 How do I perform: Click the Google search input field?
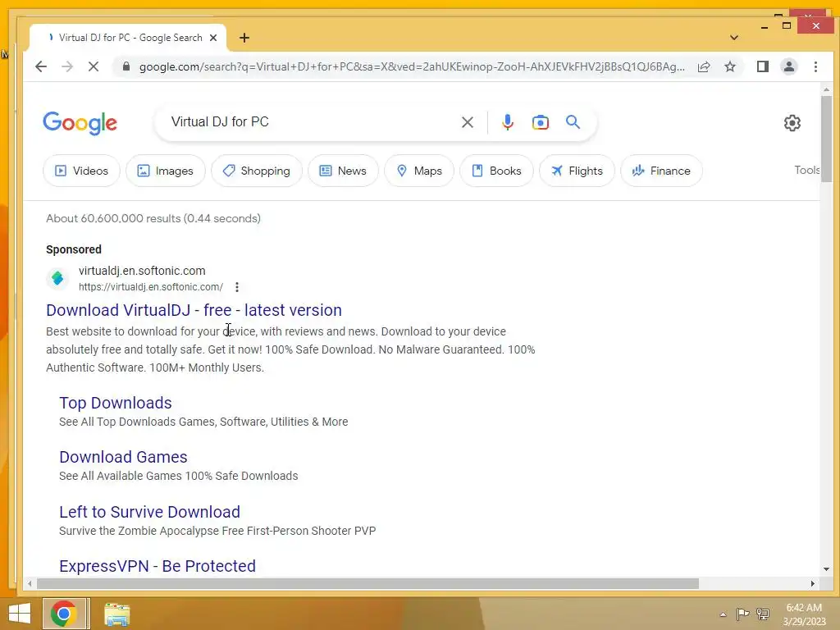[311, 122]
